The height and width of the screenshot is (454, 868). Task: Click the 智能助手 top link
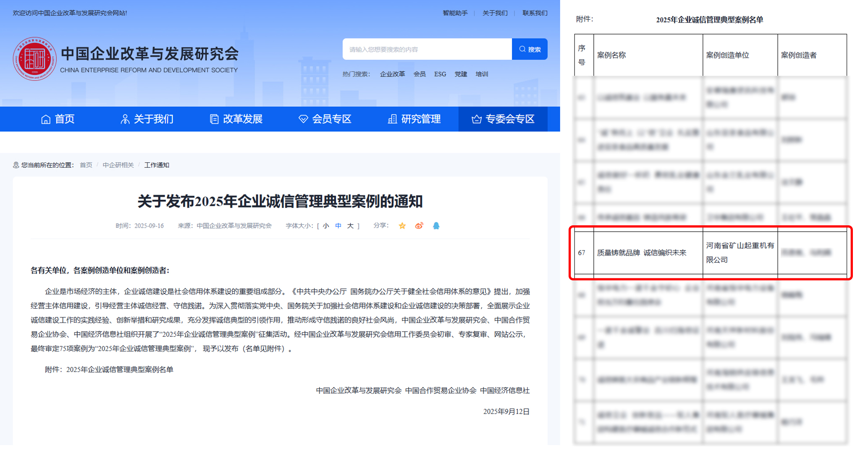click(455, 13)
